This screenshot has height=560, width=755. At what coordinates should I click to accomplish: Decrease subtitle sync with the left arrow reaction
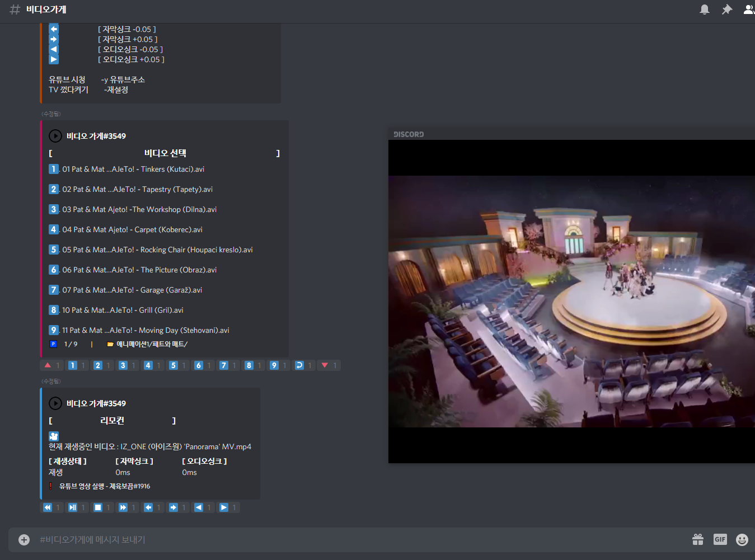click(148, 507)
